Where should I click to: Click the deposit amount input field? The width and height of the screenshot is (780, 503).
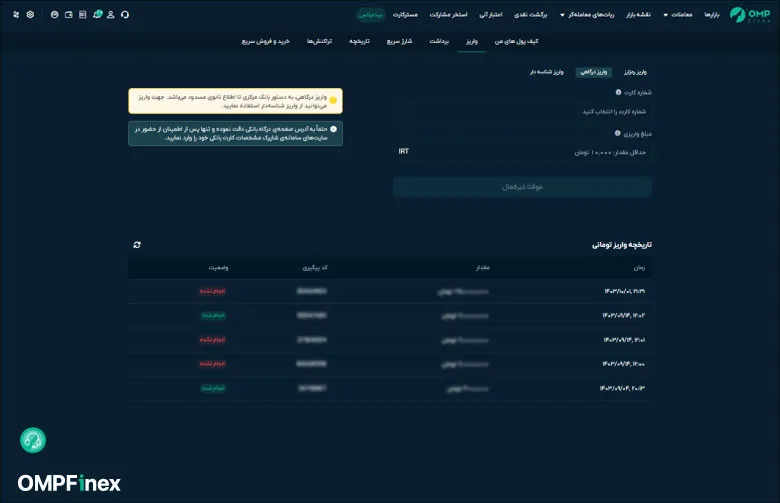tap(522, 152)
